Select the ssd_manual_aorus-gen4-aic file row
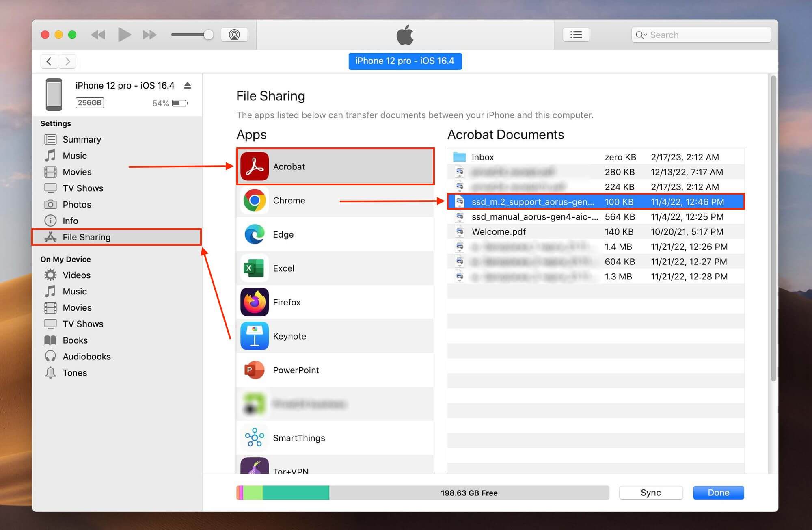 pos(596,216)
